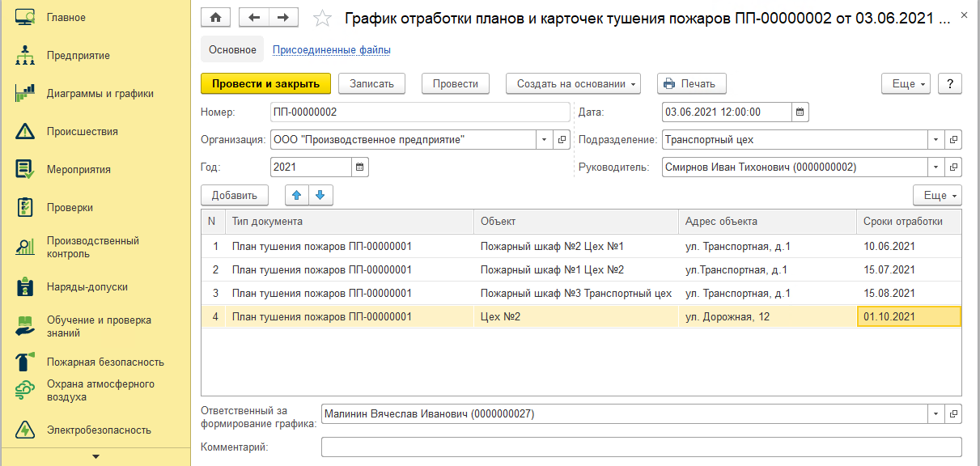Move the row down with blue arrow
Viewport: 980px width, 466px height.
(320, 195)
